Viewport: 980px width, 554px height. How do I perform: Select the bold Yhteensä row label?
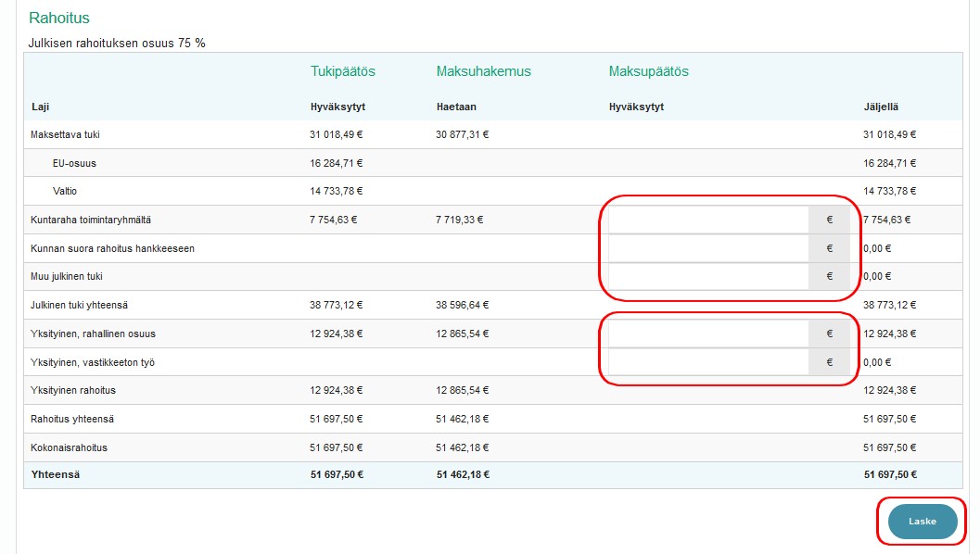[56, 474]
